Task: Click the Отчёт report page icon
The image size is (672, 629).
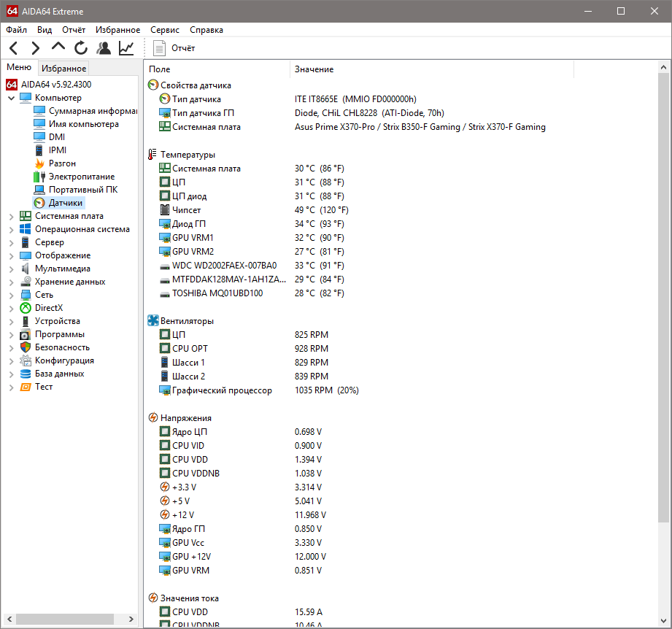Action: [160, 48]
